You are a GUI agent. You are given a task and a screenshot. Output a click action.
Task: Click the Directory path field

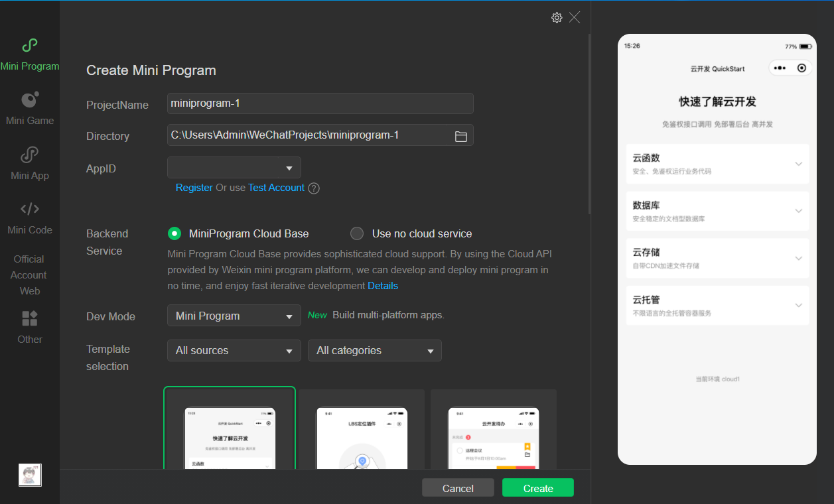[320, 135]
